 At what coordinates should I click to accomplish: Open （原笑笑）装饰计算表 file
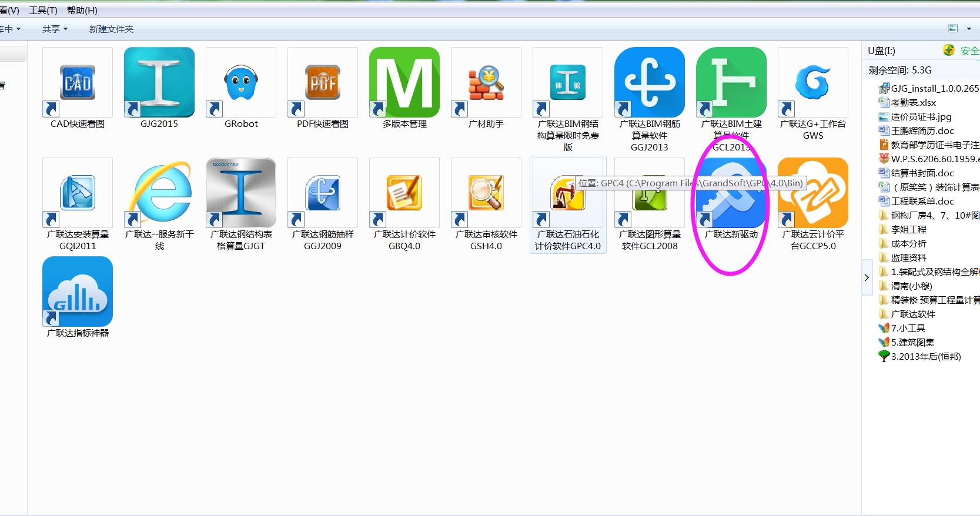pos(928,187)
